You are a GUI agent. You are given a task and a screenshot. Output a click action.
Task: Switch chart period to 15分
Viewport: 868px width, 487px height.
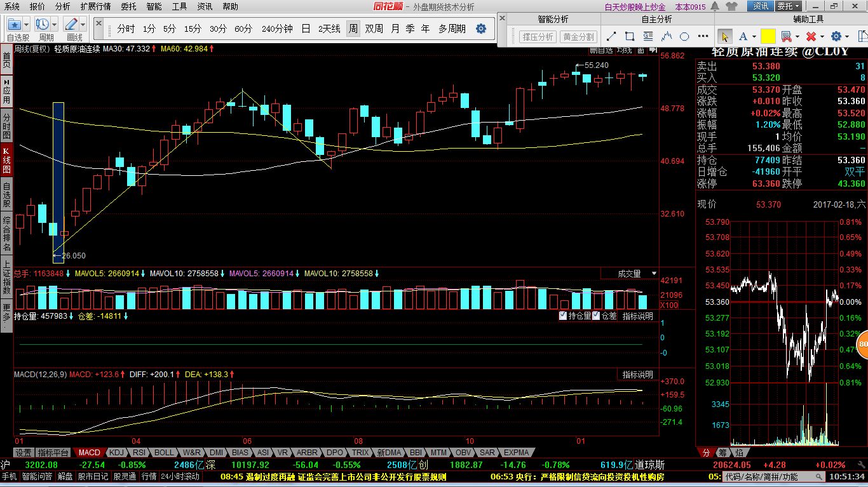193,29
